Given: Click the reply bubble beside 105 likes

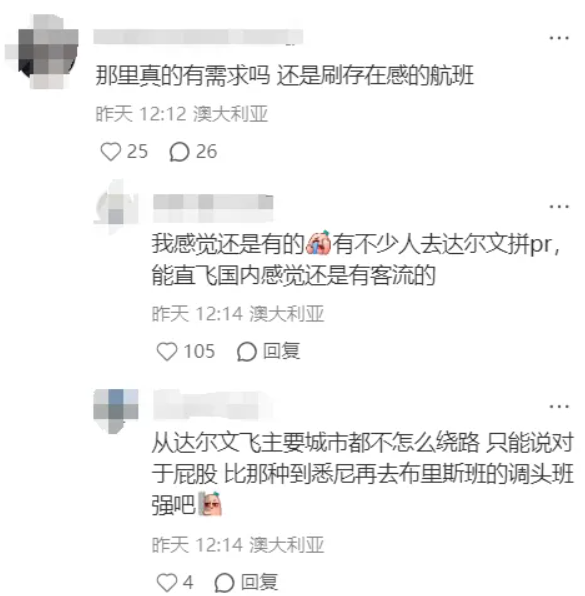Looking at the screenshot, I should 246,351.
